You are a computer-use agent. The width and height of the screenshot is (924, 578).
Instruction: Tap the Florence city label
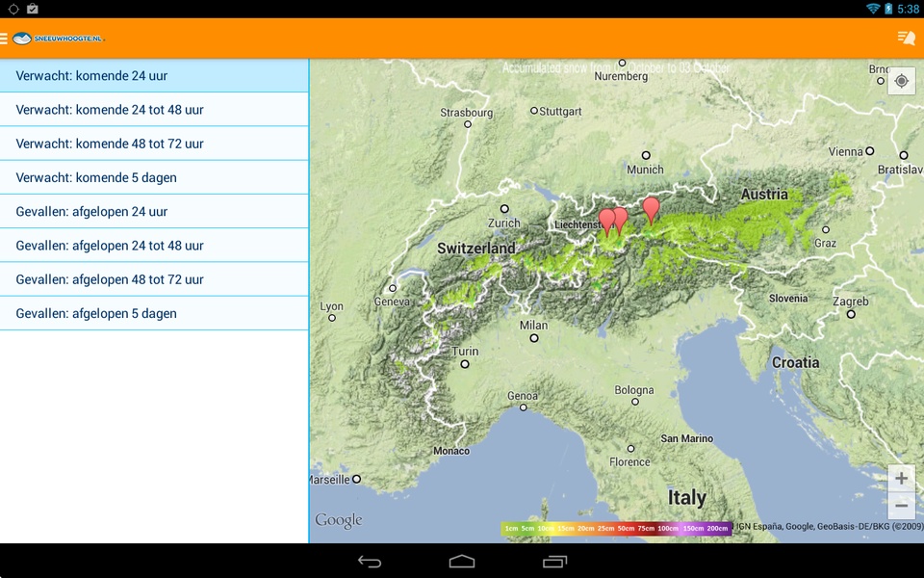coord(629,461)
